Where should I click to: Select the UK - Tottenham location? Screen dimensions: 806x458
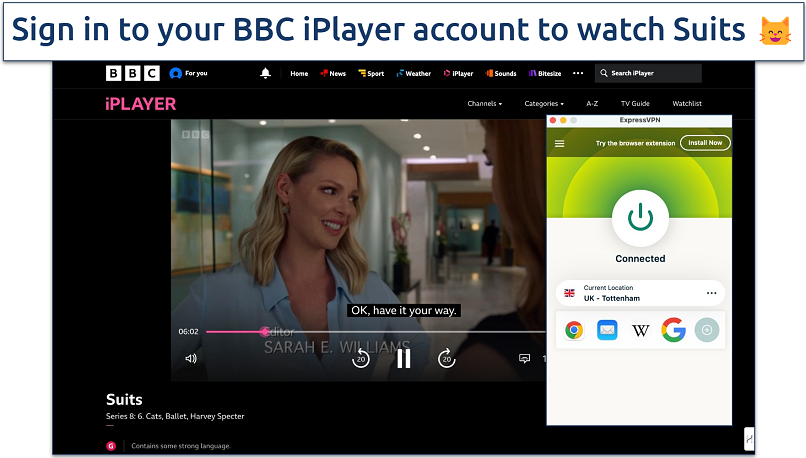tap(640, 293)
